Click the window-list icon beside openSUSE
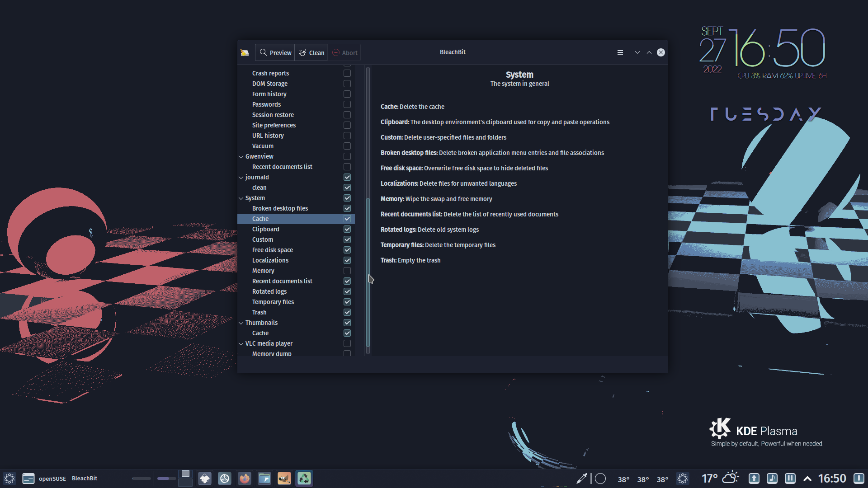 [x=28, y=479]
